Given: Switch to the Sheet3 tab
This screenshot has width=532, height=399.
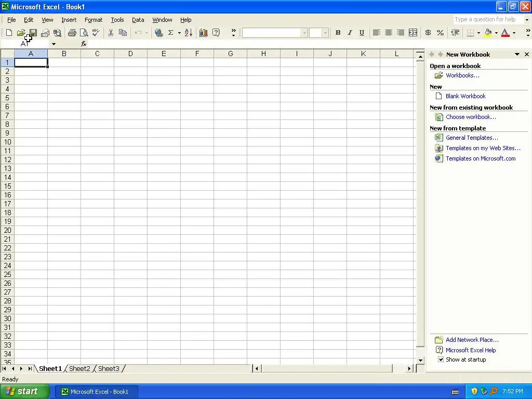Looking at the screenshot, I should (x=109, y=368).
